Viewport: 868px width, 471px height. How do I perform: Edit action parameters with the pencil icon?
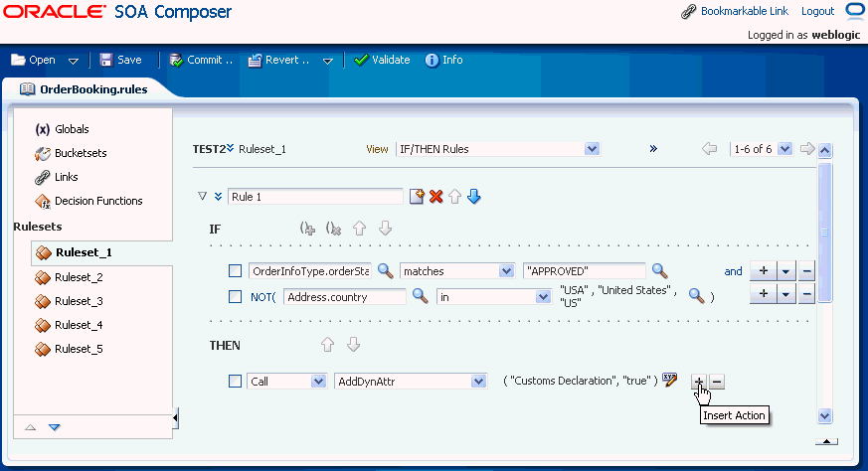[x=670, y=380]
